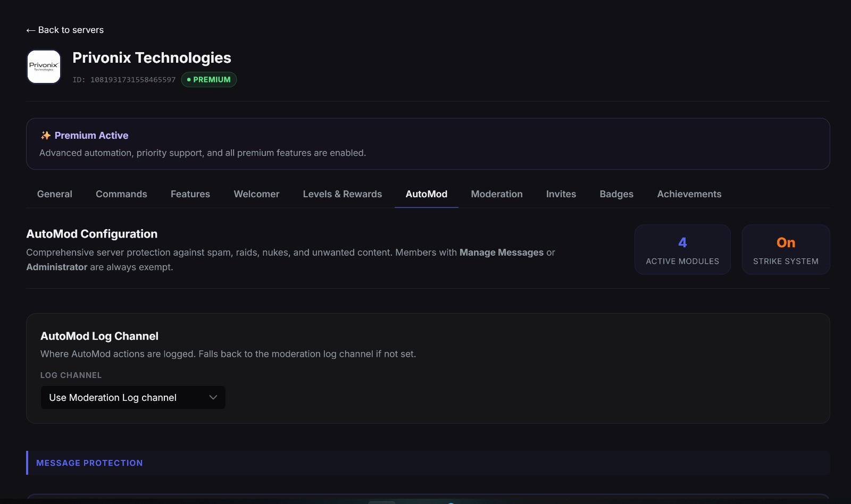This screenshot has width=851, height=504.
Task: Toggle the 'On' Strike System stat card
Action: pos(786,249)
